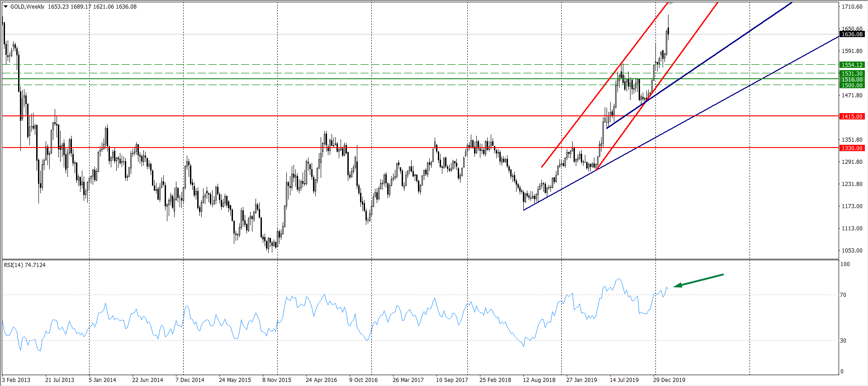Click the green 1500.00 price label
Viewport: 868px width, 386px height.
click(852, 85)
